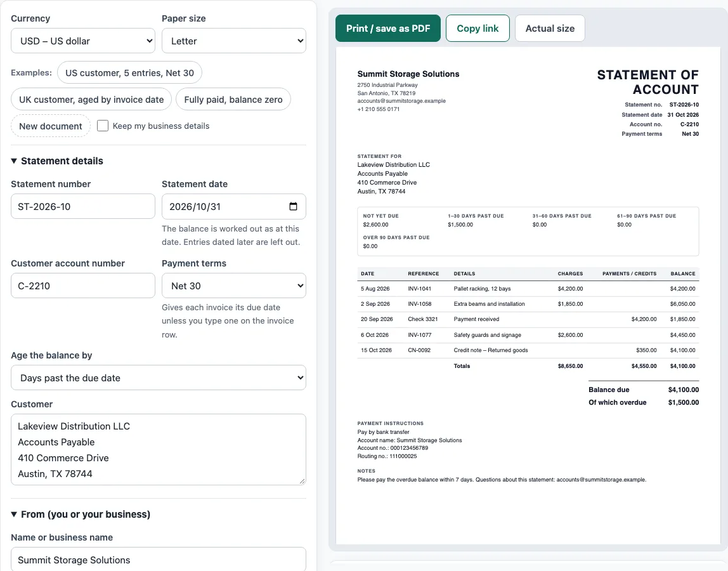
Task: Open the Age the balance by dropdown
Action: (x=159, y=377)
